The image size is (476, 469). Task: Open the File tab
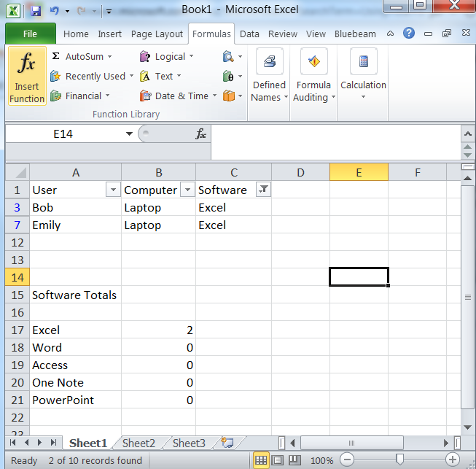point(31,34)
